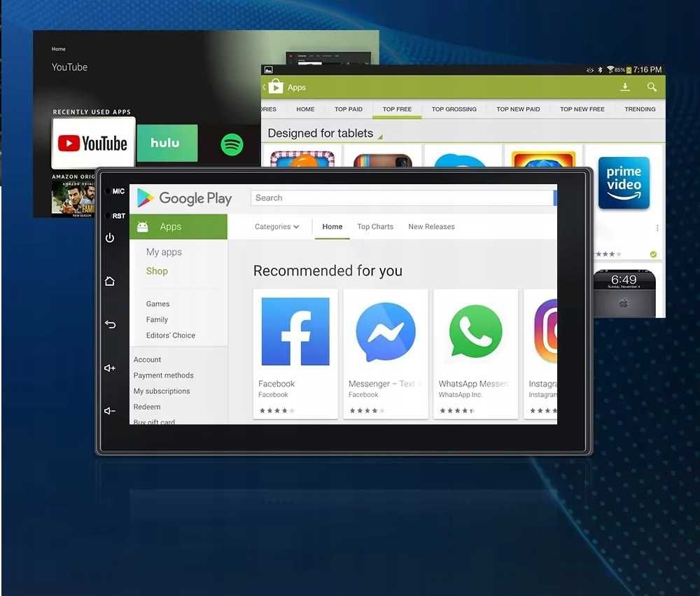Tap the volume down speaker icon
This screenshot has width=700, height=596.
point(110,410)
